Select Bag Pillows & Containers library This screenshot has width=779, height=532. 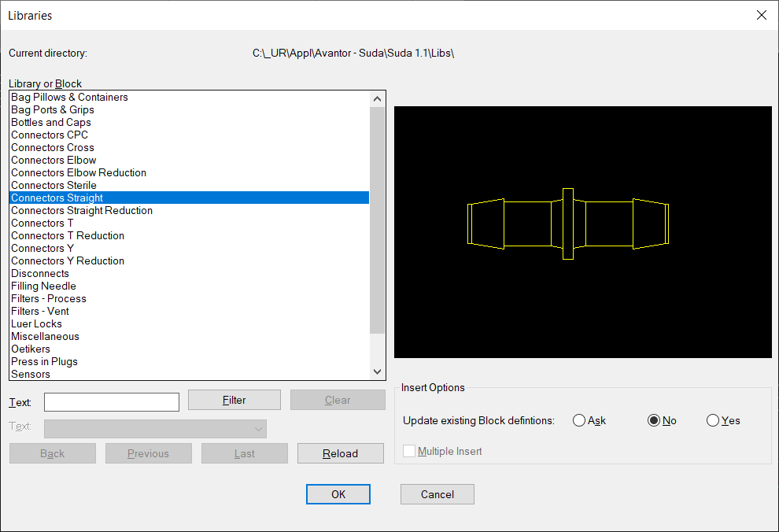(x=190, y=98)
